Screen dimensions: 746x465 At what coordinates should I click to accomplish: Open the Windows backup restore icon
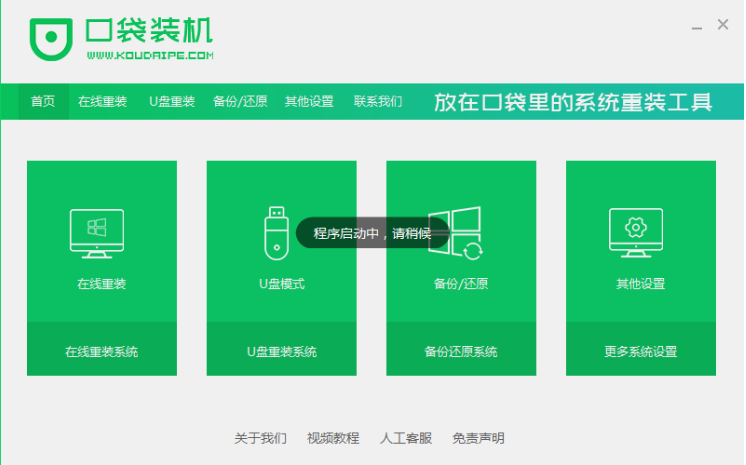point(456,233)
